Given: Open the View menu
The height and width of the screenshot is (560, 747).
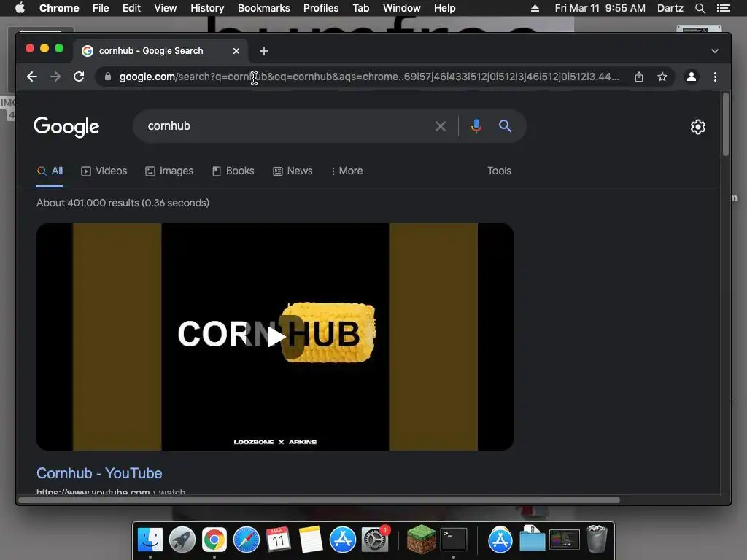Looking at the screenshot, I should [166, 8].
